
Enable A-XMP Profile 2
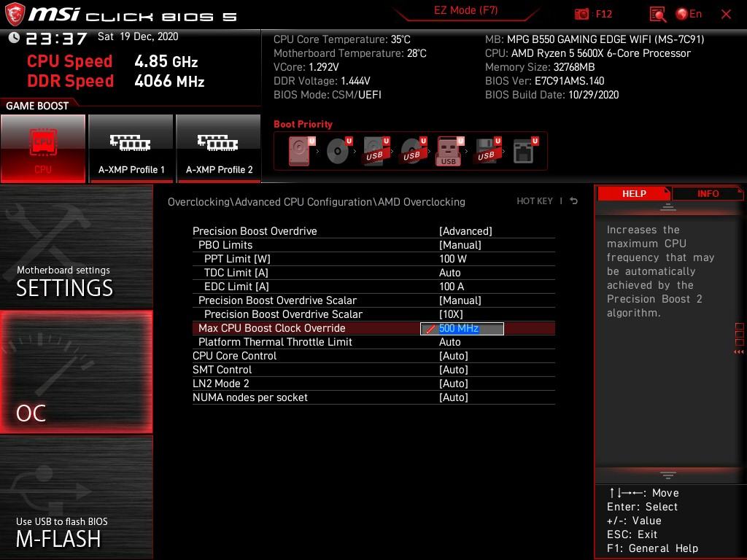click(x=219, y=148)
